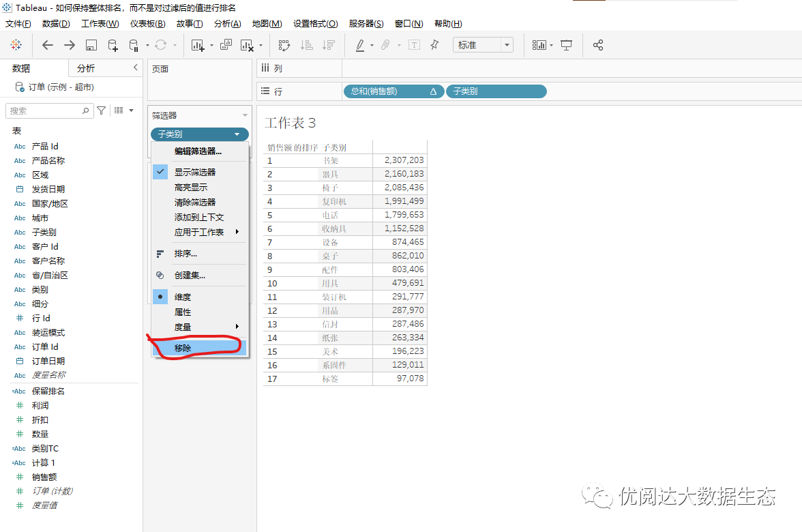Fix axes pin icon

pos(435,45)
